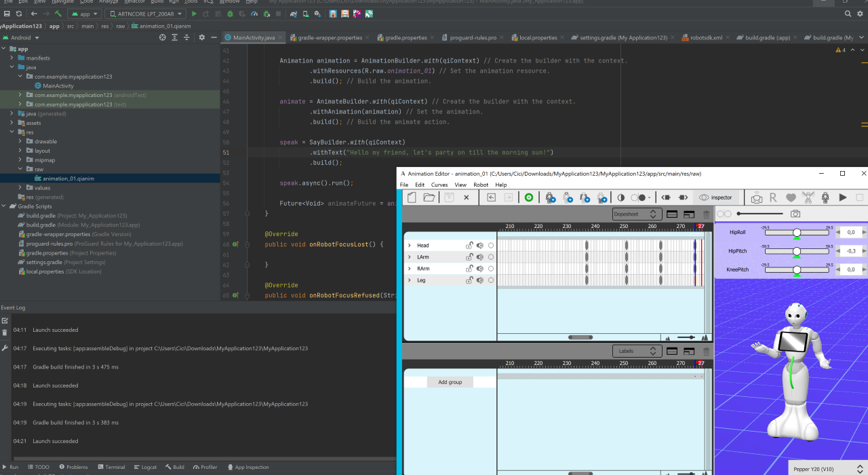Click the heart icon in robot toolbar

[x=791, y=197]
